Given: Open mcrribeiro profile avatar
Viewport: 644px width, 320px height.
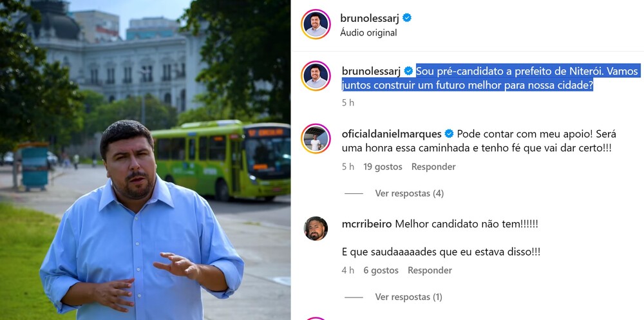Looking at the screenshot, I should [316, 229].
